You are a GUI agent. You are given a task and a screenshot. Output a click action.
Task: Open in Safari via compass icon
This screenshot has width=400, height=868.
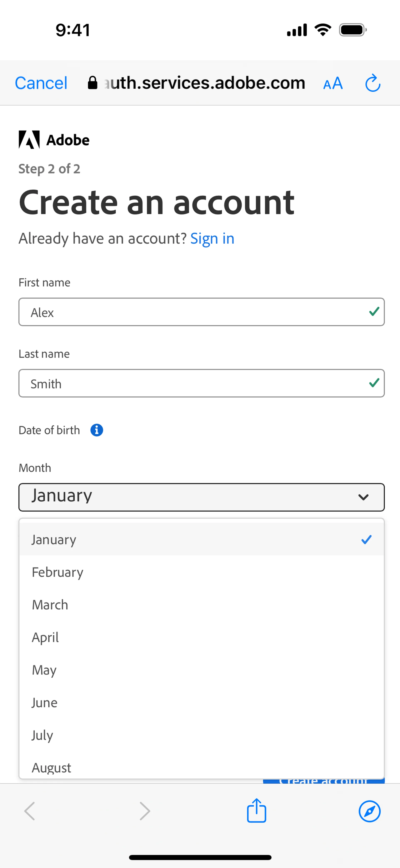point(369,811)
